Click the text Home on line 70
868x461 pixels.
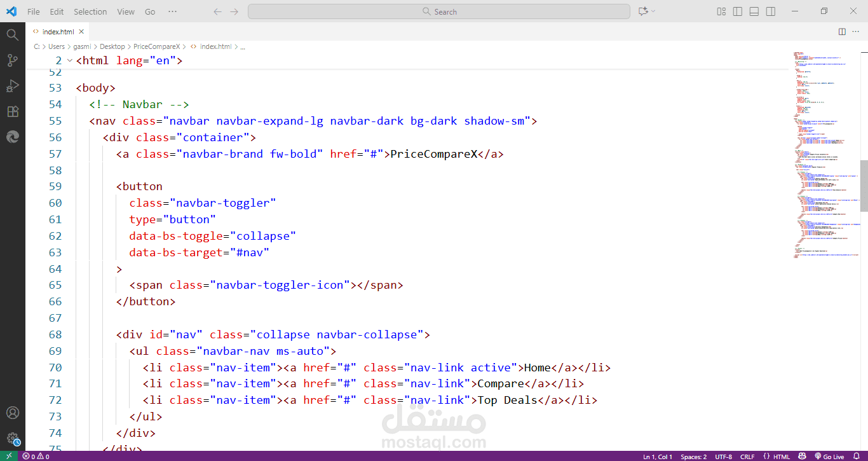(x=537, y=368)
